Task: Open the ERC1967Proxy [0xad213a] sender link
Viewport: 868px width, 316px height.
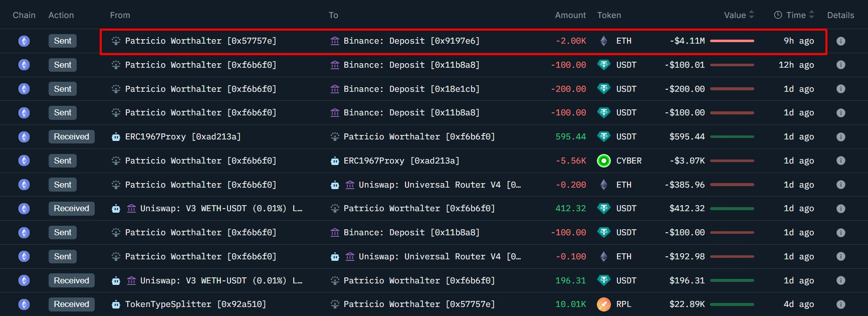Action: click(182, 137)
